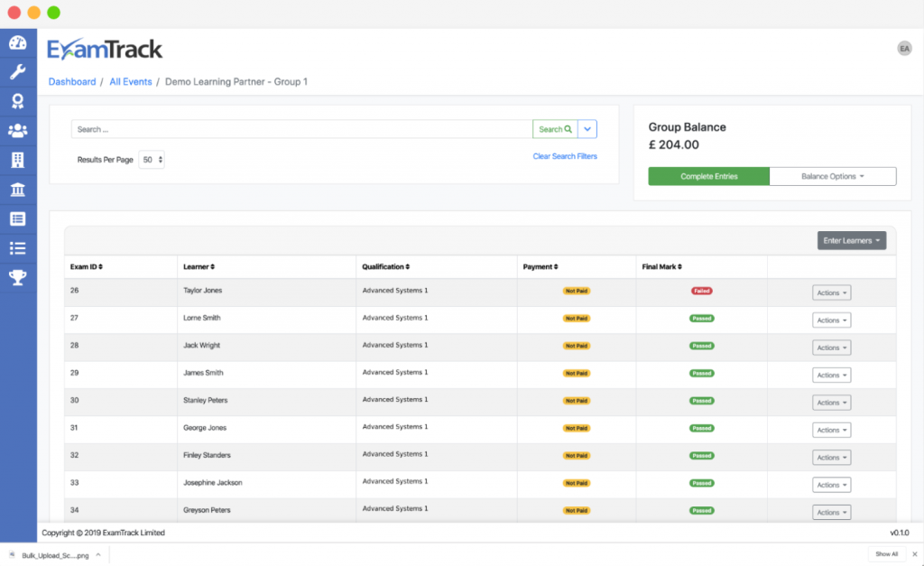Image resolution: width=924 pixels, height=566 pixels.
Task: Open the dashboard gauge icon in sidebar
Action: coord(18,42)
